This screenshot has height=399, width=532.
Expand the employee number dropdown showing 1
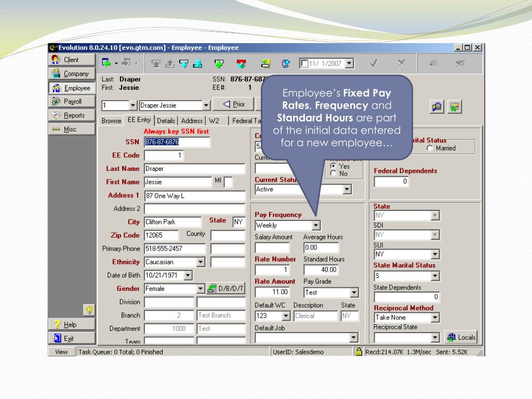tap(132, 105)
